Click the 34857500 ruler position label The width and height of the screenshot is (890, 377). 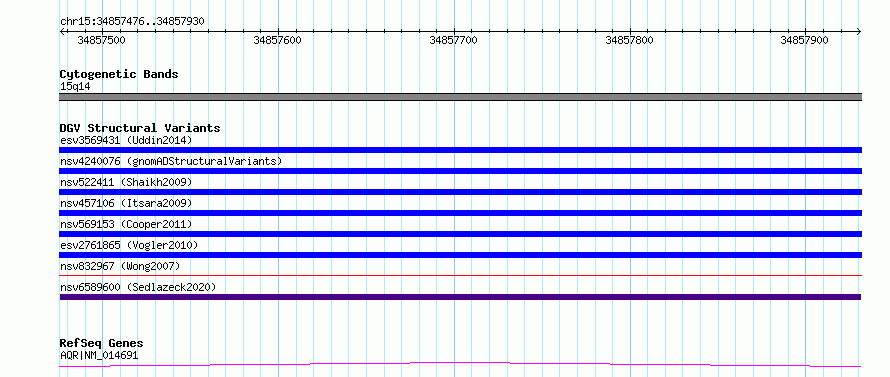point(101,40)
